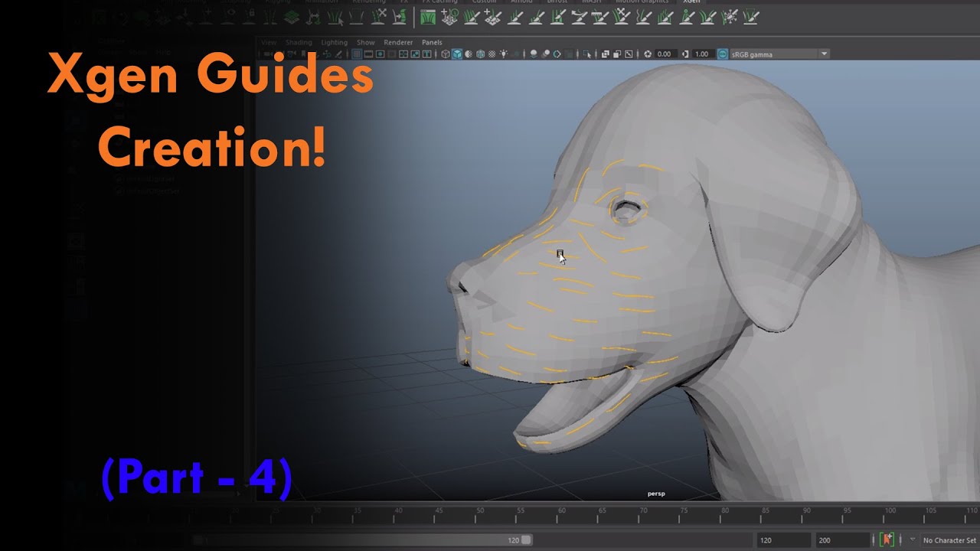Toggle the color management icon

[x=722, y=54]
